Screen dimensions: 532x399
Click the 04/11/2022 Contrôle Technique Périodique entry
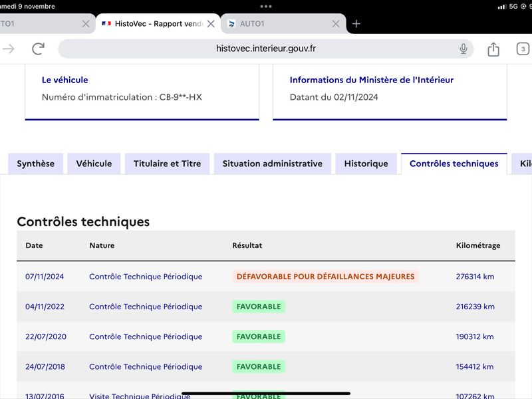coord(146,307)
